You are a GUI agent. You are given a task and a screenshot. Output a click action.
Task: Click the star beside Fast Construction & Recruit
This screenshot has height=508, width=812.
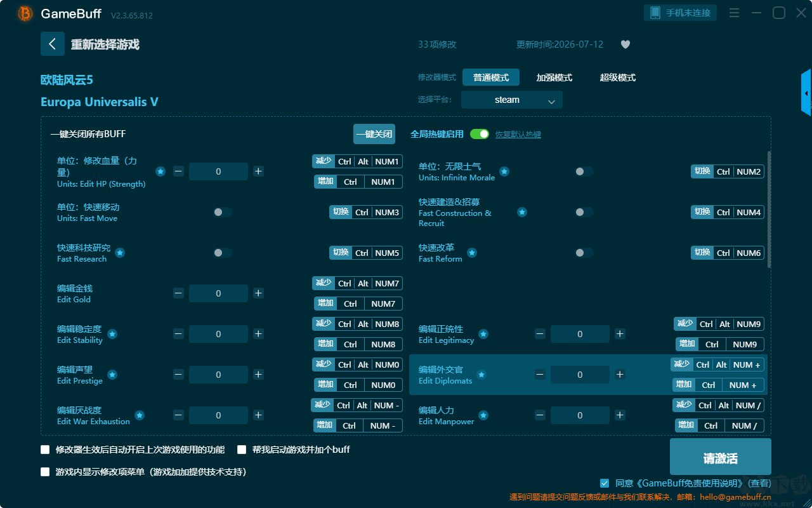tap(522, 212)
